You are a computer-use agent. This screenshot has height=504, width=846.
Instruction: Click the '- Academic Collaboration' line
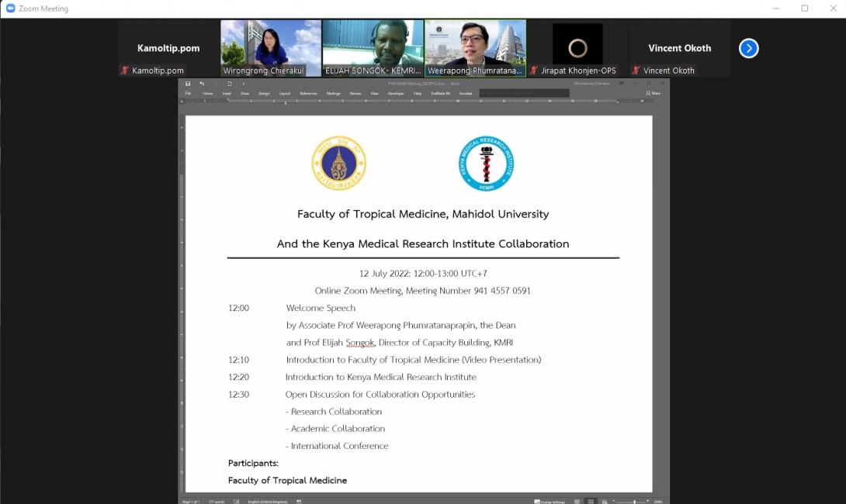(335, 429)
